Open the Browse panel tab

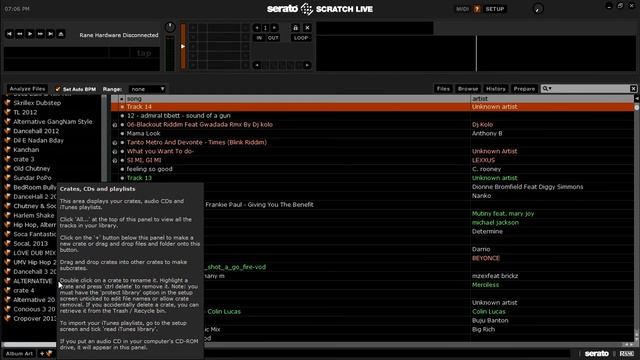tap(468, 89)
